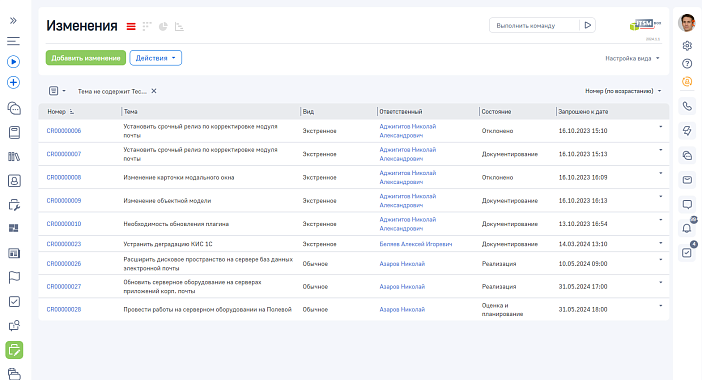The image size is (702, 380).
Task: Click the text Устранить деградацию КИС 1С
Action: coord(168,244)
